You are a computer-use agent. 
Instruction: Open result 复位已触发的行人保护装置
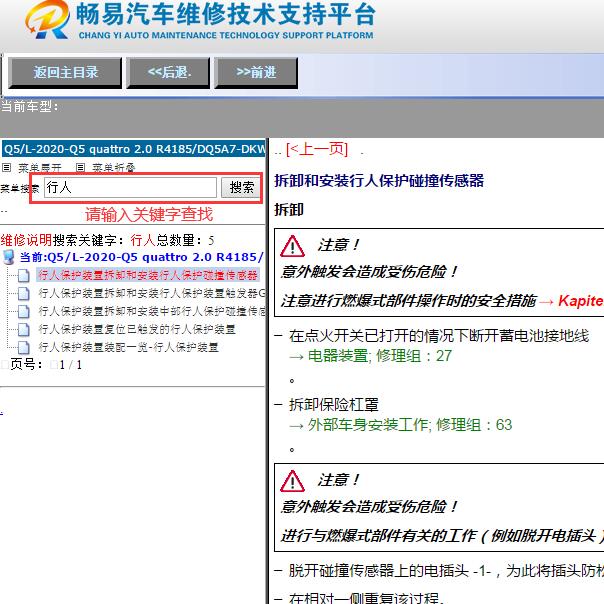click(x=137, y=329)
